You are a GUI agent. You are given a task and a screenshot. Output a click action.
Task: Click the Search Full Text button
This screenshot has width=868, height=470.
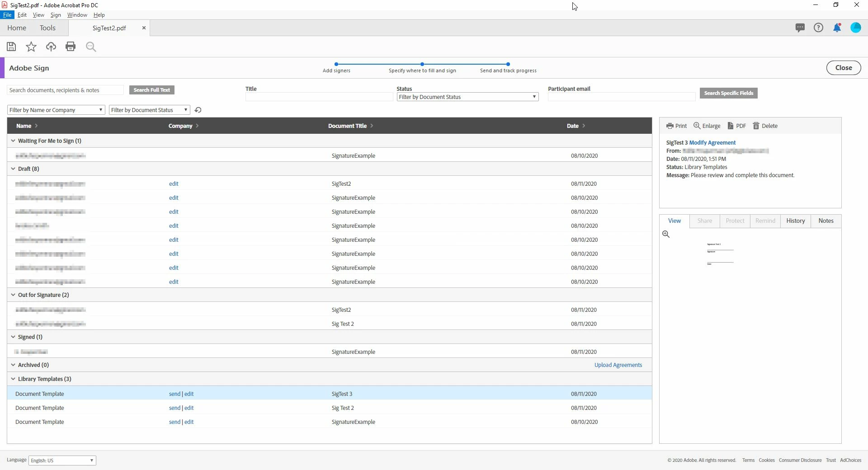click(152, 90)
